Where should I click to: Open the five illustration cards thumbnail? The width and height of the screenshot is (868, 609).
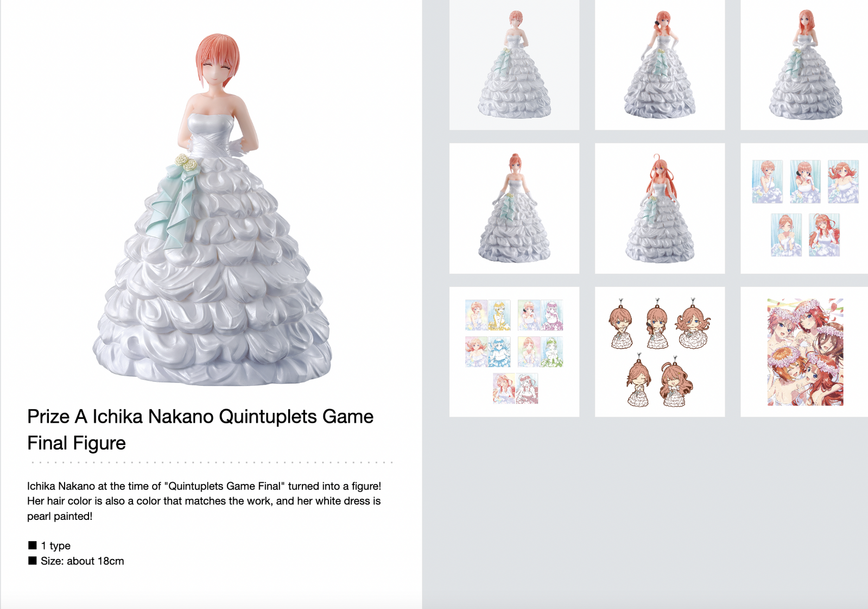point(804,208)
